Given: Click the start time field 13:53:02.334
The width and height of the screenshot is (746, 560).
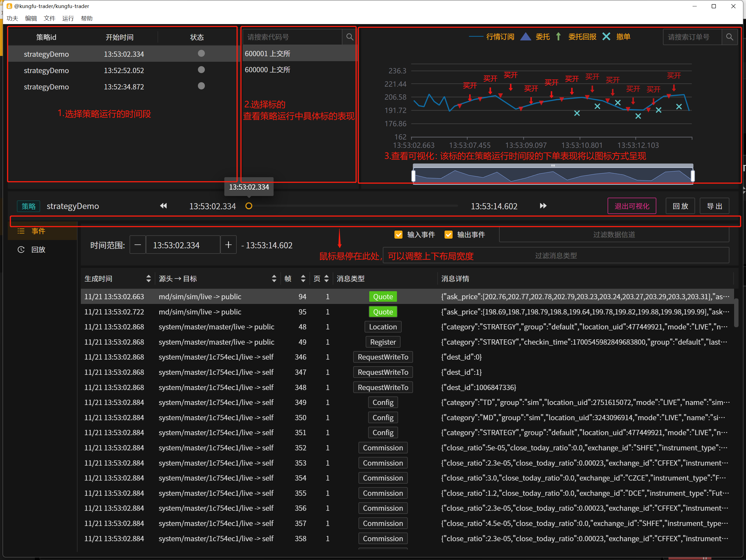Looking at the screenshot, I should coord(183,245).
